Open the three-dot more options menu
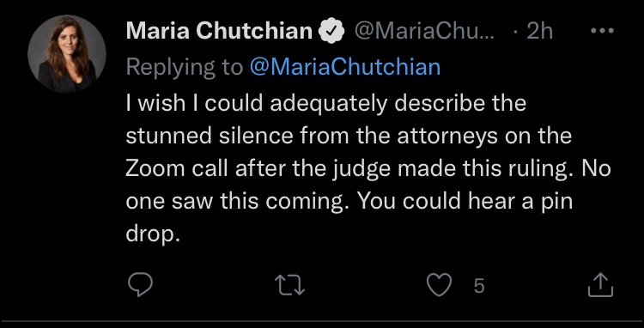Viewport: 644px width, 328px height. pos(602,31)
